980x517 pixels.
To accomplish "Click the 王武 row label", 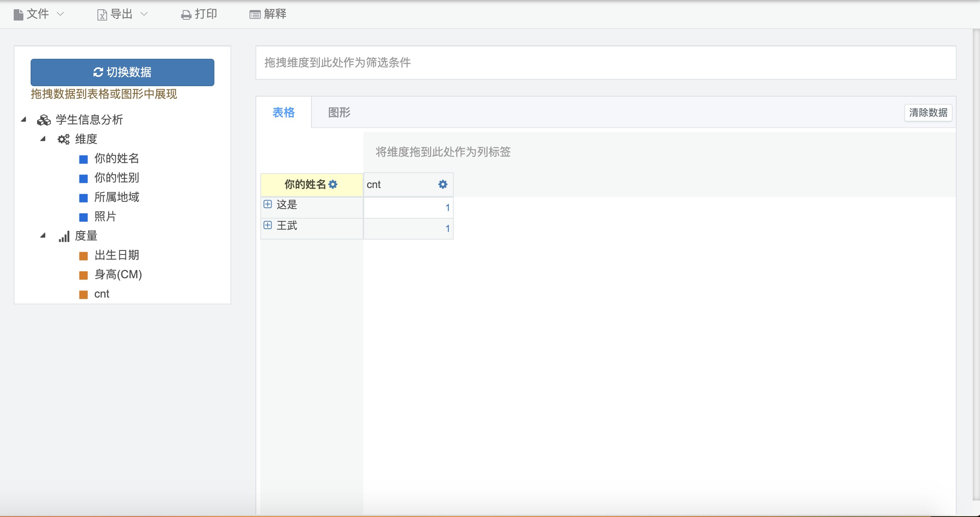I will pos(287,225).
